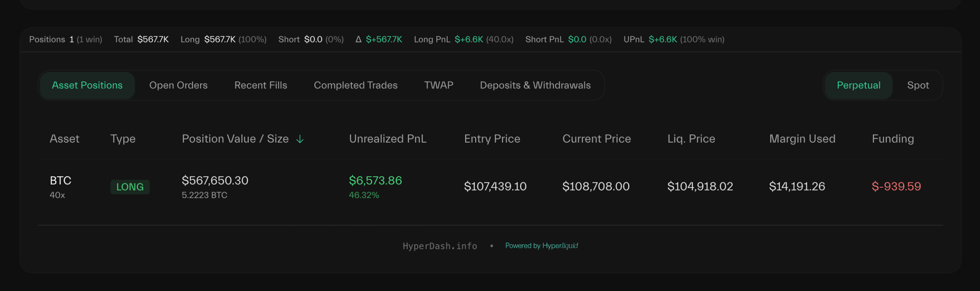Click the HyperDash.info footer text
Screen dimensions: 980x291
(x=439, y=246)
